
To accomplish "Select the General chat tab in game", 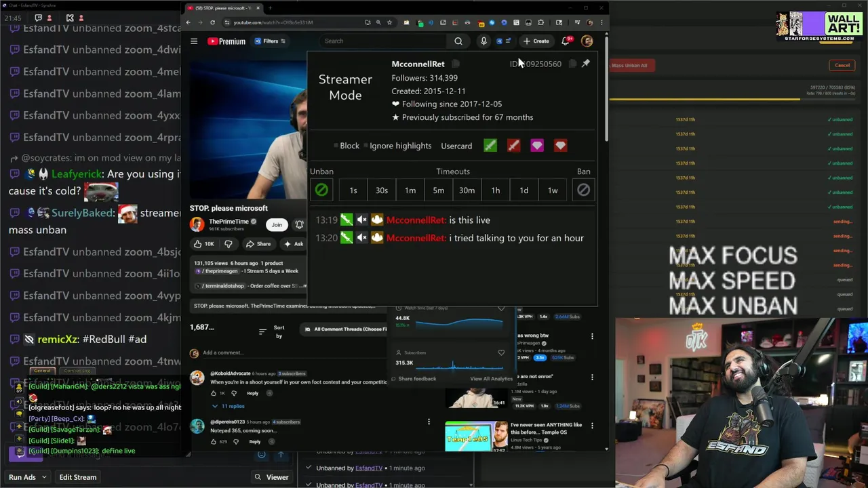I will (x=42, y=371).
